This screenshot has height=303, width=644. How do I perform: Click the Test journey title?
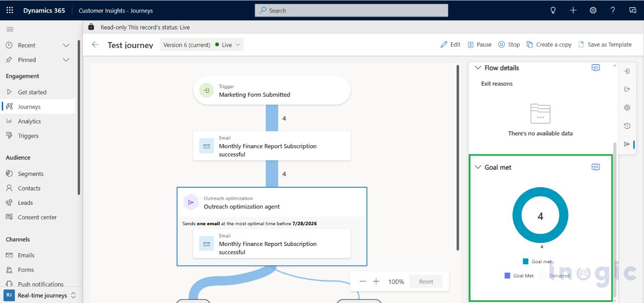click(130, 45)
